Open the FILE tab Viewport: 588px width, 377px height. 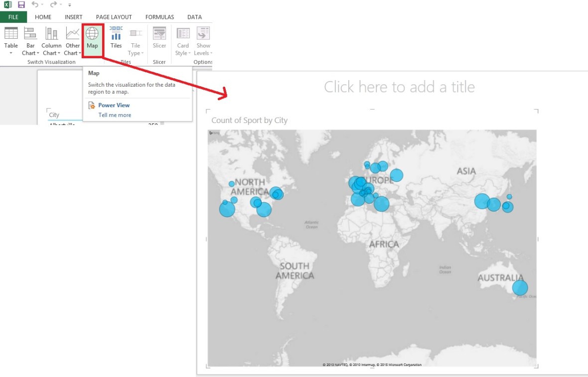(x=13, y=17)
